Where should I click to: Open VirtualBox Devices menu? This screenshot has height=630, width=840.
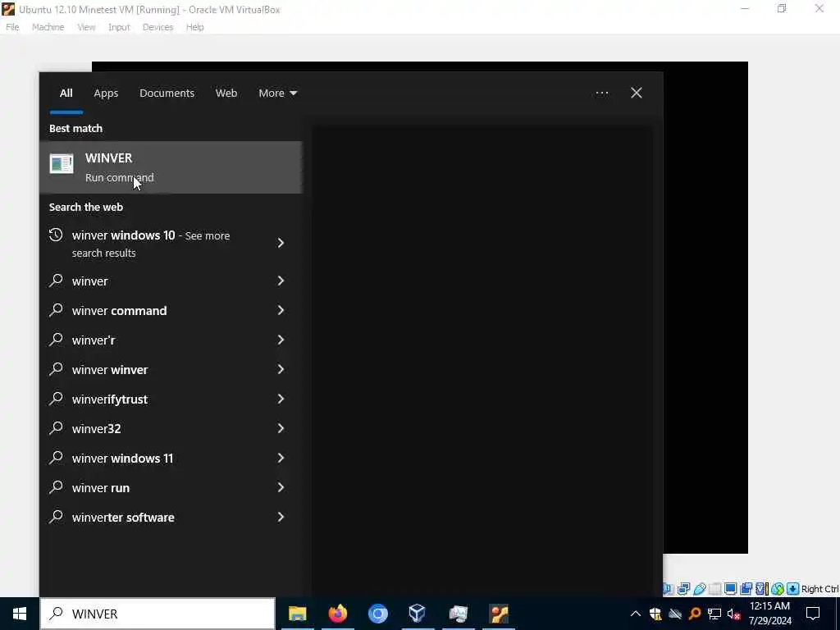157,27
